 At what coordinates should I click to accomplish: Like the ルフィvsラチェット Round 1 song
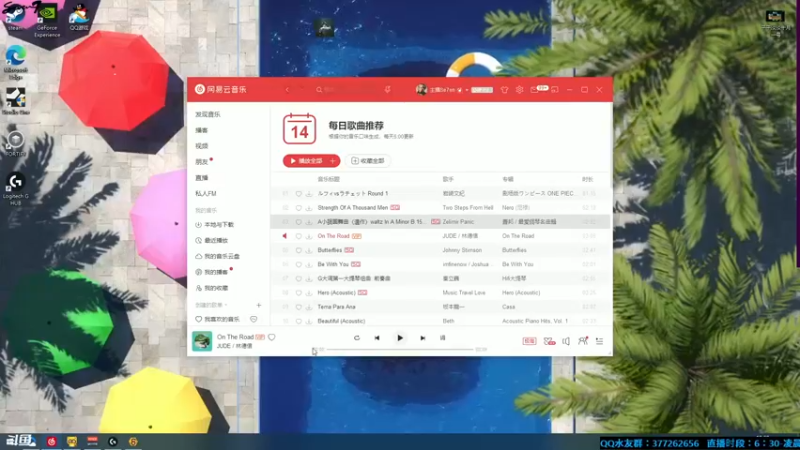(x=298, y=194)
